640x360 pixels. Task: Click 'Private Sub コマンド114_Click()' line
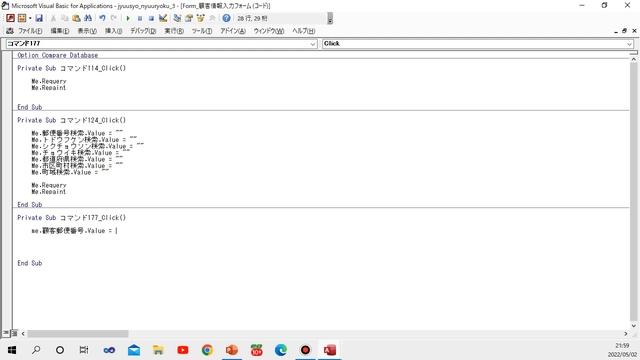[71, 68]
